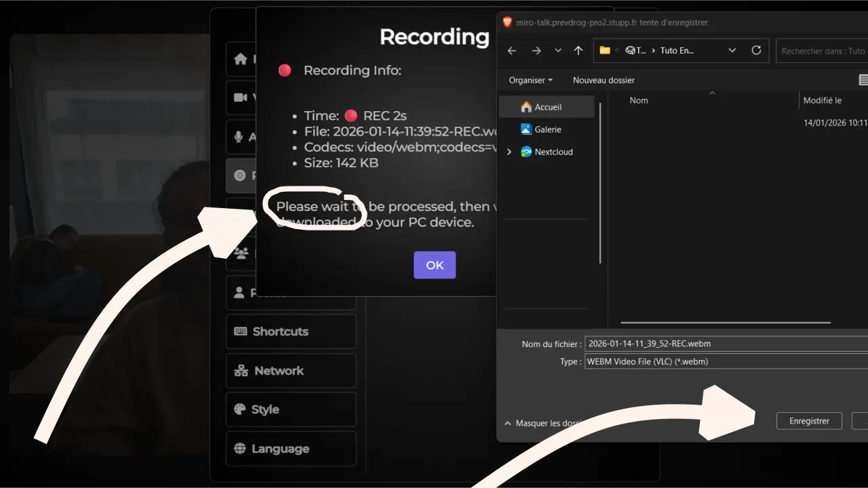868x488 pixels.
Task: Select Accueil in the navigation pane
Action: 547,107
